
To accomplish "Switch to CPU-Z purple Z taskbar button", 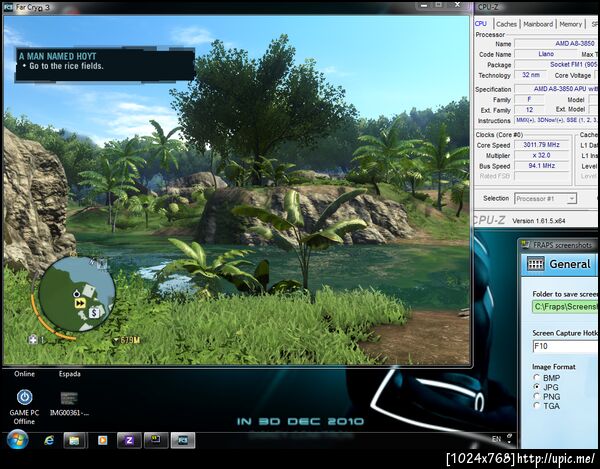I will point(129,440).
